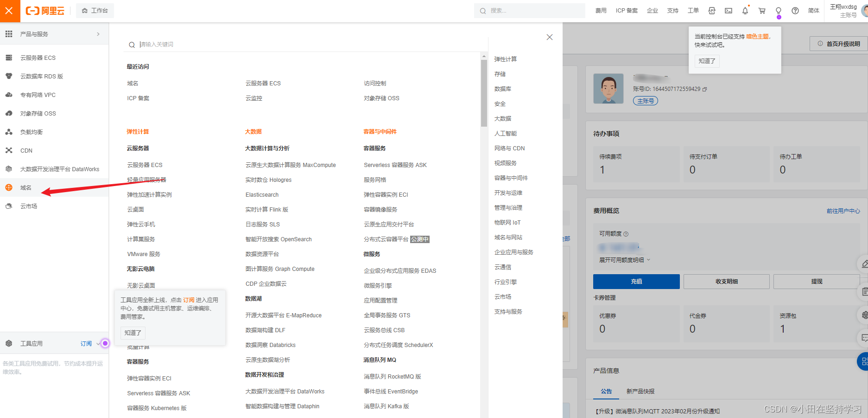
Task: Click the Alibaba Cloud logo
Action: (45, 11)
